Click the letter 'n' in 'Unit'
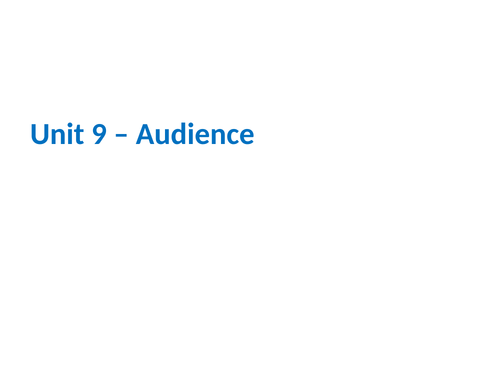This screenshot has width=500, height=375. tap(58, 137)
